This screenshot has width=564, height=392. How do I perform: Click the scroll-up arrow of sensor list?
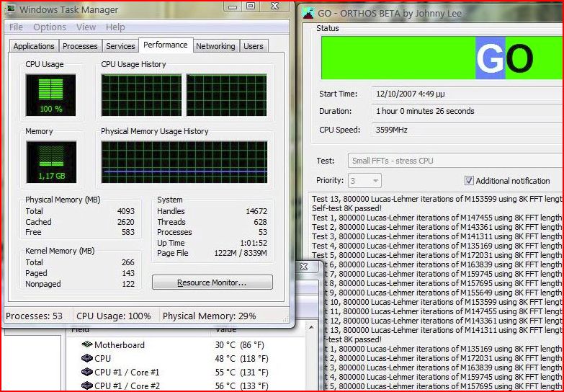(311, 327)
